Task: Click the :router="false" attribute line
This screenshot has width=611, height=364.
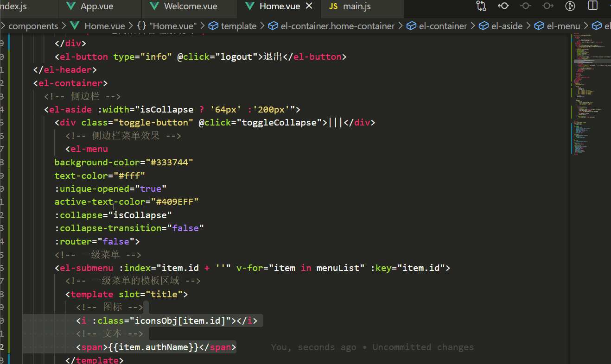Action: click(x=97, y=242)
